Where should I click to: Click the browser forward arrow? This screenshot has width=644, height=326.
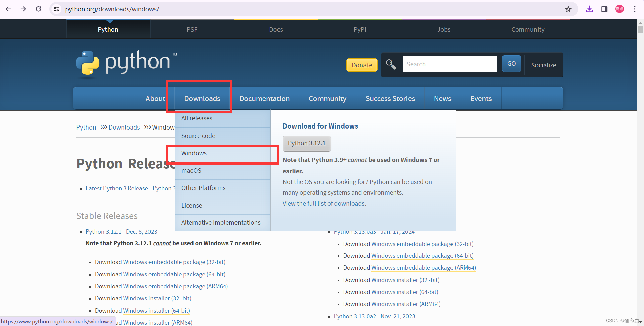(23, 9)
